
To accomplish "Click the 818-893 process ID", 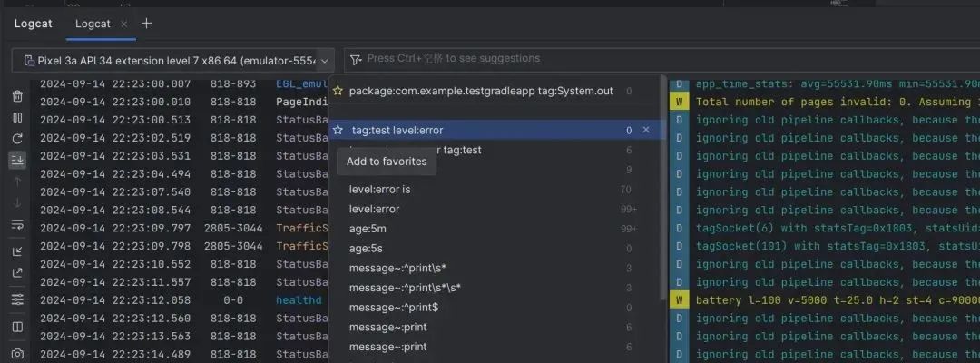I will 233,83.
